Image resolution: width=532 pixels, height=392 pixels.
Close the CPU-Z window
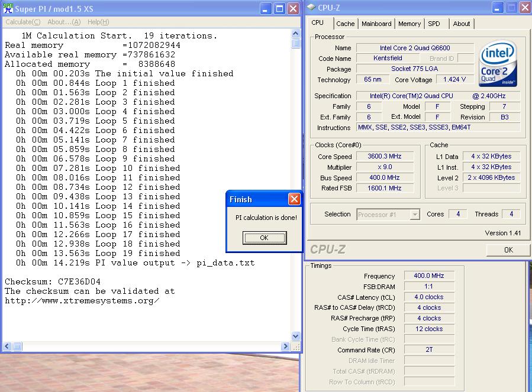[524, 8]
